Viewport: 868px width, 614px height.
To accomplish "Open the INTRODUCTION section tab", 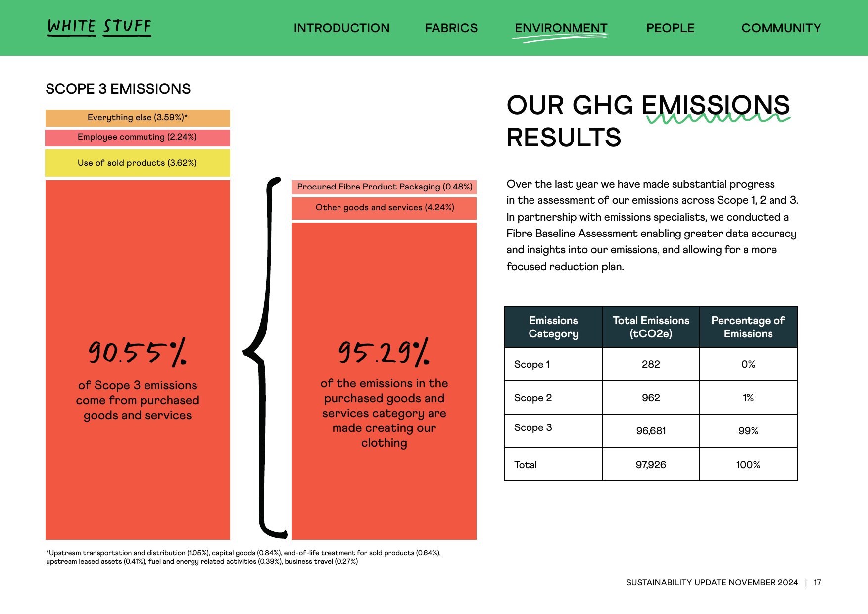I will click(341, 28).
